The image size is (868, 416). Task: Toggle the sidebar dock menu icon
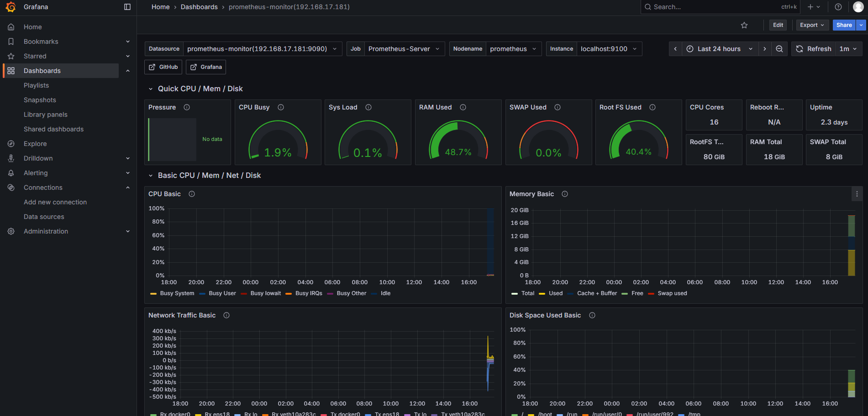tap(127, 7)
